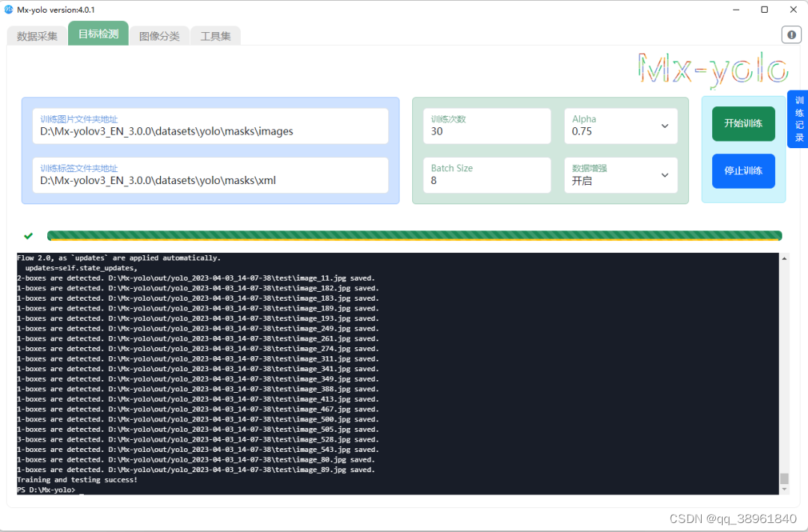Click the green checkmark status icon
The width and height of the screenshot is (808, 532).
28,235
